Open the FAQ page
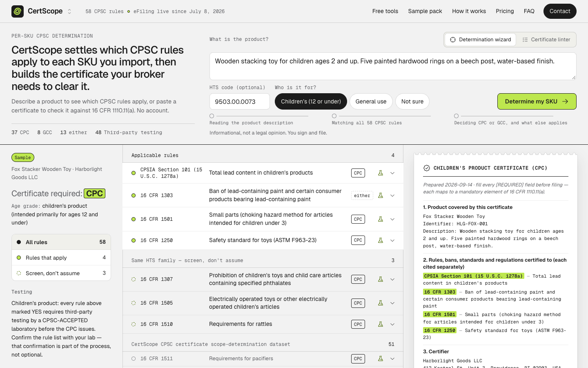The width and height of the screenshot is (588, 368). 529,11
